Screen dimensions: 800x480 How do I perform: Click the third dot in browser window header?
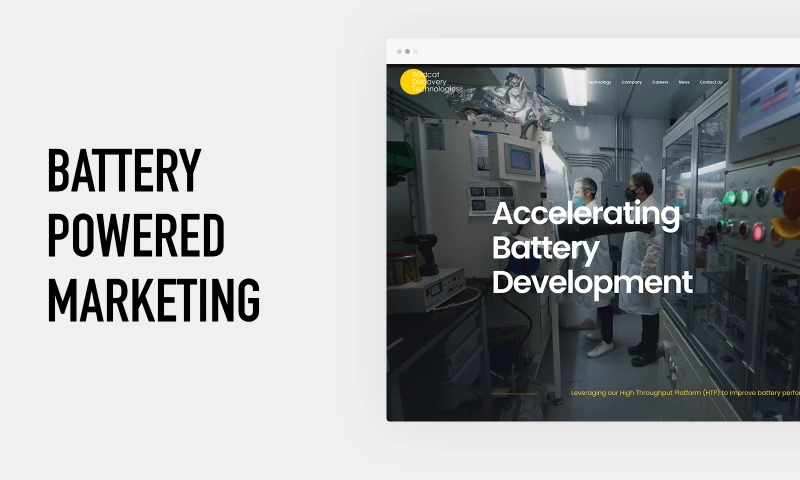415,51
